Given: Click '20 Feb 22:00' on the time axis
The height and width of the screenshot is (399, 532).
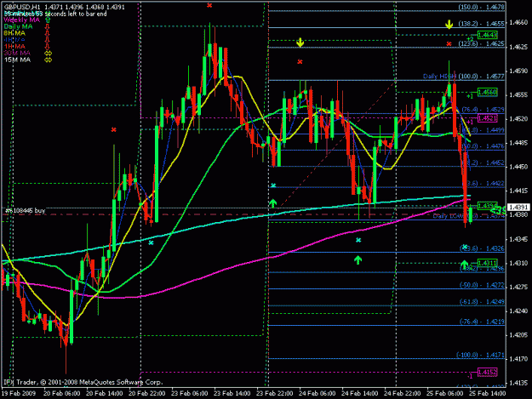Looking at the screenshot, I should (147, 393).
